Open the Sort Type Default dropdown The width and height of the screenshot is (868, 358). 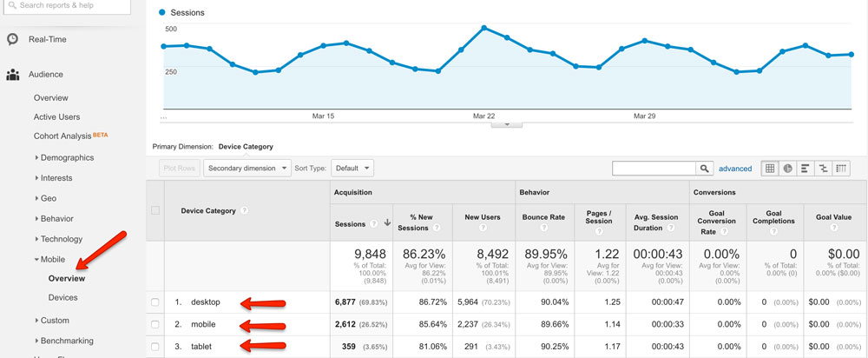point(352,169)
